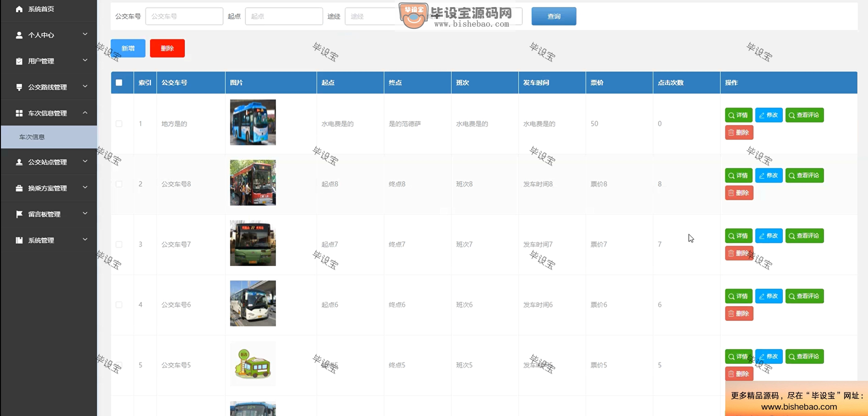Check the row checkbox for 地方是的

pos(119,124)
